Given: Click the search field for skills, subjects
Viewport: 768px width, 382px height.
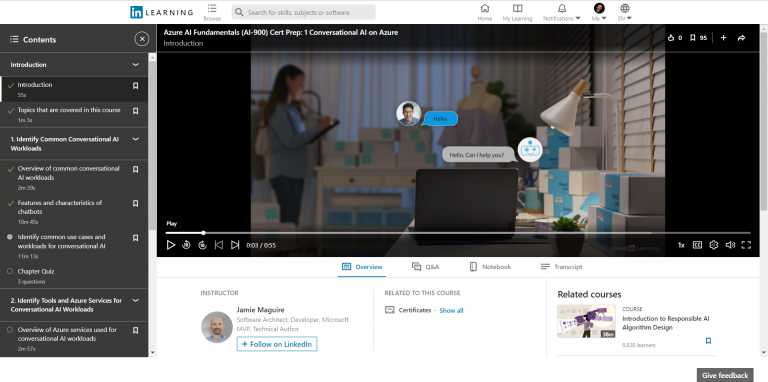Looking at the screenshot, I should (304, 12).
